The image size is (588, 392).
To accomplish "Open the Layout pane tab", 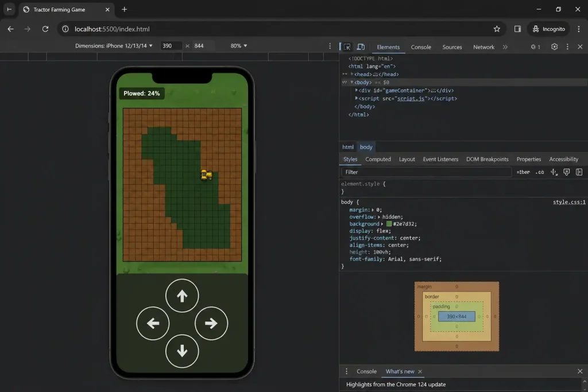I will [407, 160].
